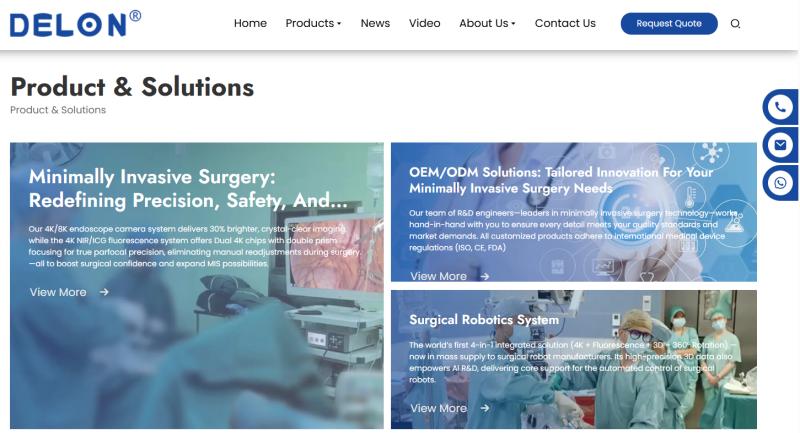This screenshot has height=433, width=800.
Task: Open the Surgical Robotics System card image
Action: 574,360
